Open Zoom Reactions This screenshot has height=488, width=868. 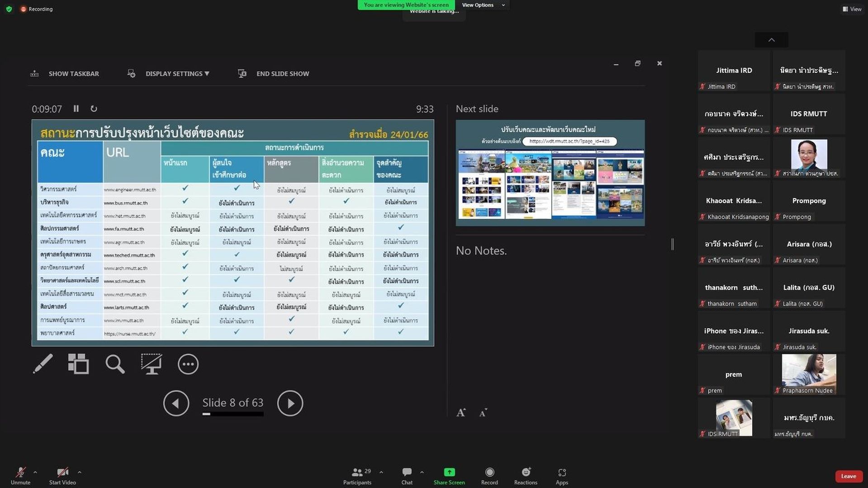526,476
